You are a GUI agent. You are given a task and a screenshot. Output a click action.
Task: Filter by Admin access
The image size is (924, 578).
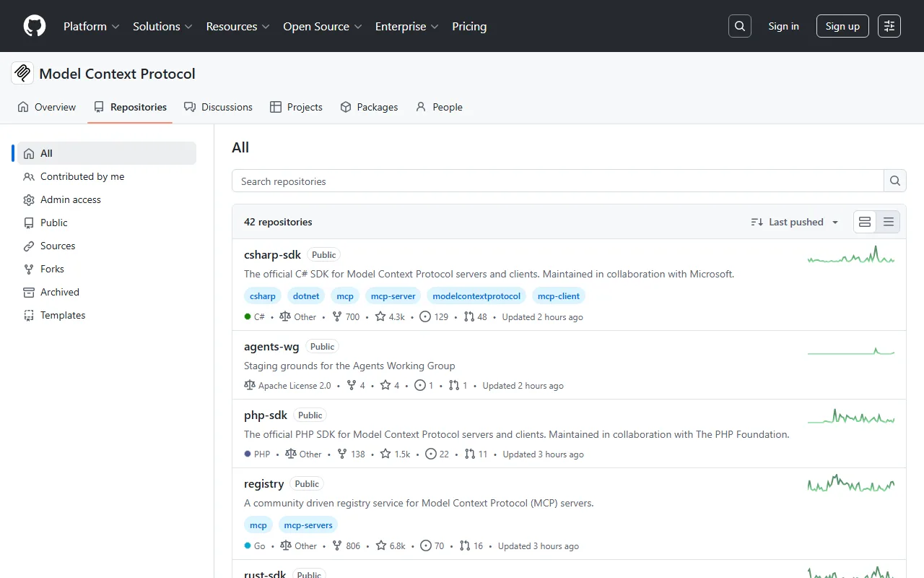point(107,199)
